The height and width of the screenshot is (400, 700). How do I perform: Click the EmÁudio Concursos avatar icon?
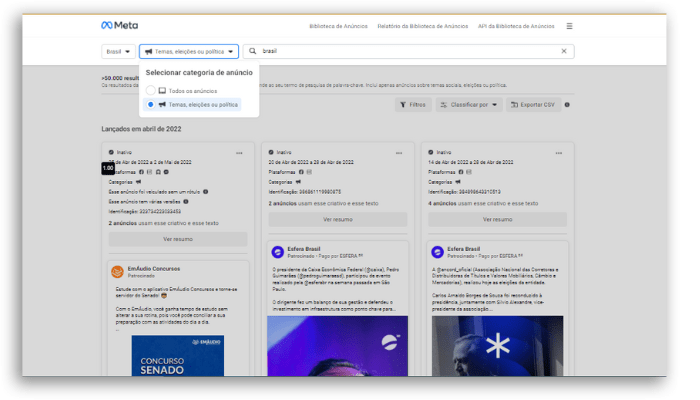point(117,271)
